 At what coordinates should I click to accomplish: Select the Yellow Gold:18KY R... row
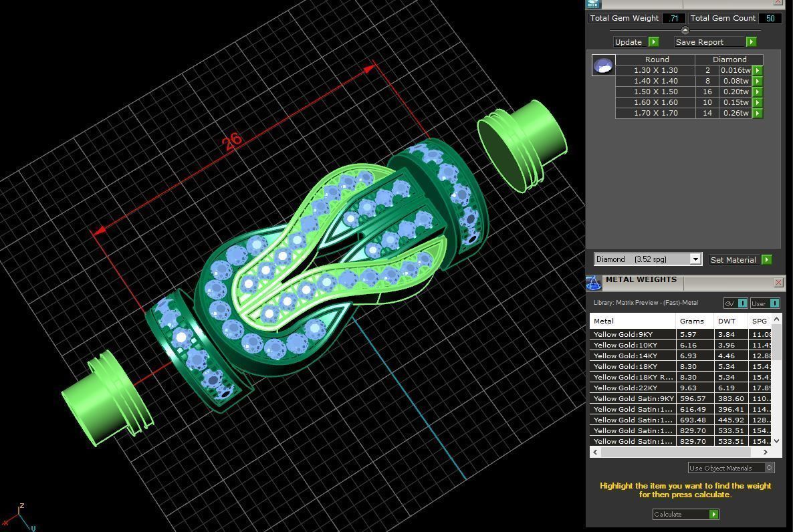point(681,377)
